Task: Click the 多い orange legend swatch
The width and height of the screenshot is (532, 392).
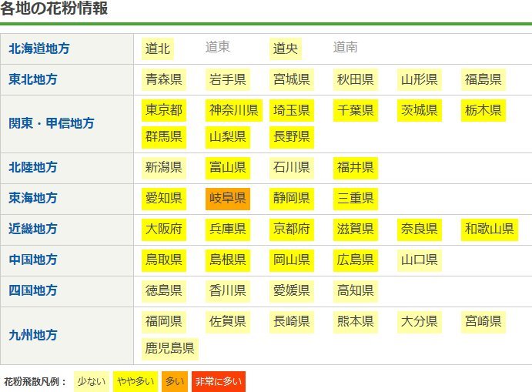Action: (175, 381)
